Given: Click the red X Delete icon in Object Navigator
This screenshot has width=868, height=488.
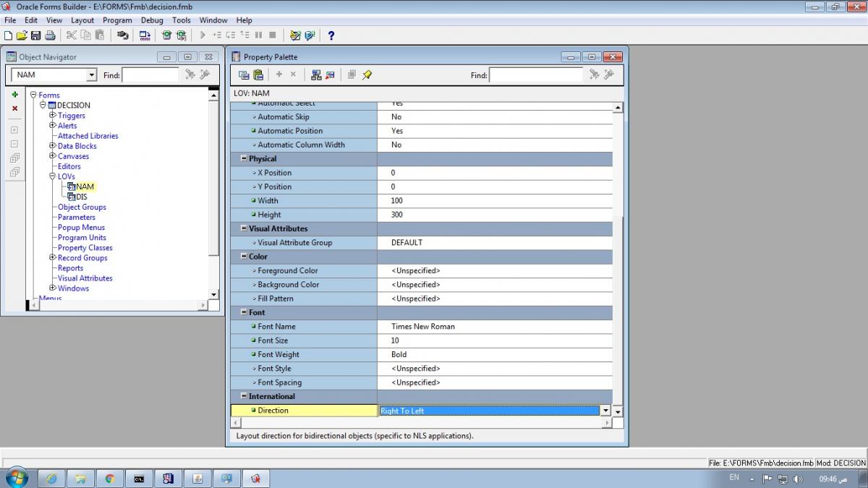Looking at the screenshot, I should tap(14, 108).
